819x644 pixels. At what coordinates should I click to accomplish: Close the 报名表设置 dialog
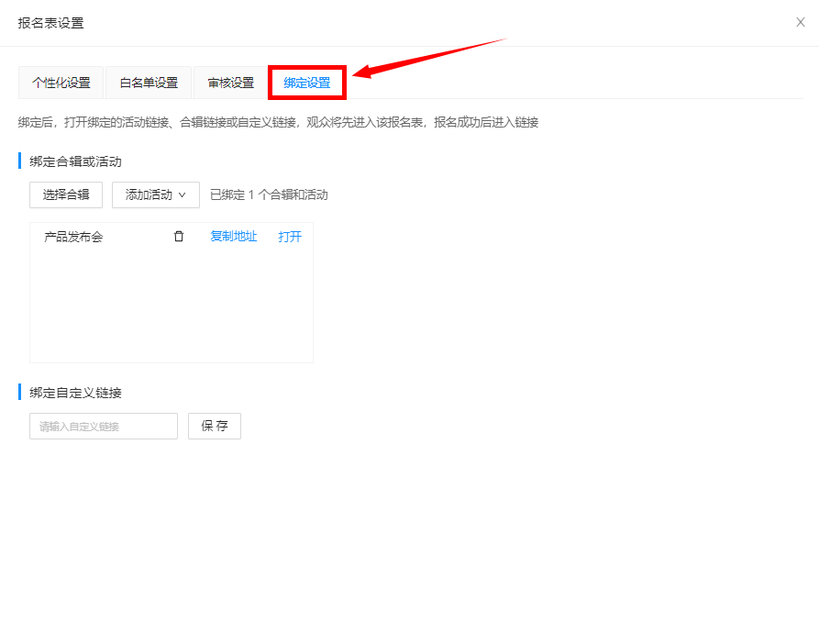[800, 22]
